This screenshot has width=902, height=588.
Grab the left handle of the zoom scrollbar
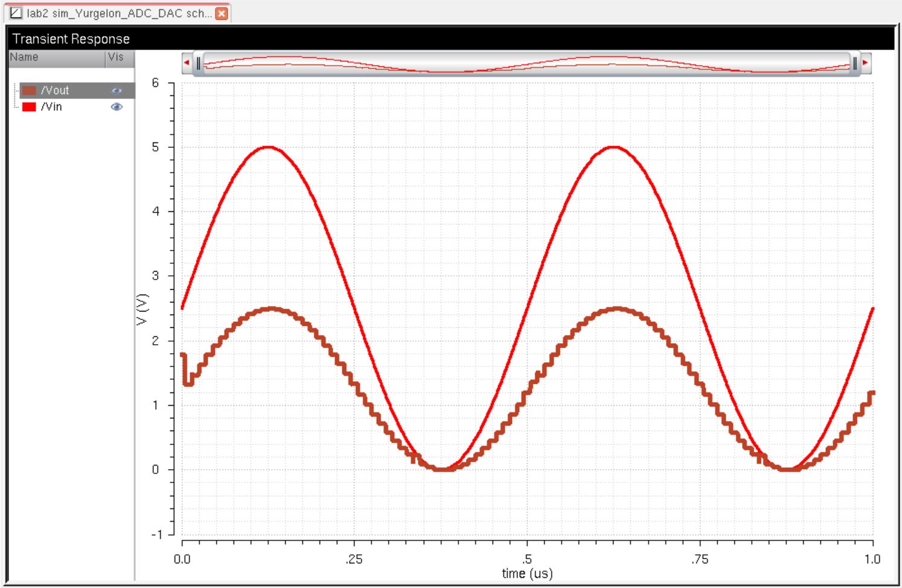[198, 63]
